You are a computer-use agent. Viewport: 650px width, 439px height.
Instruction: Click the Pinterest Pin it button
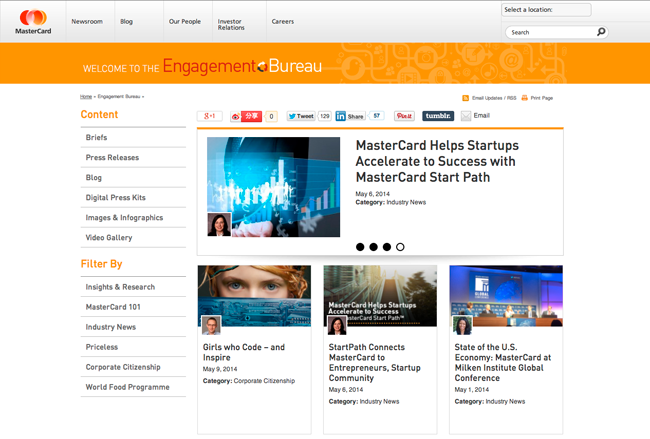[x=404, y=116]
